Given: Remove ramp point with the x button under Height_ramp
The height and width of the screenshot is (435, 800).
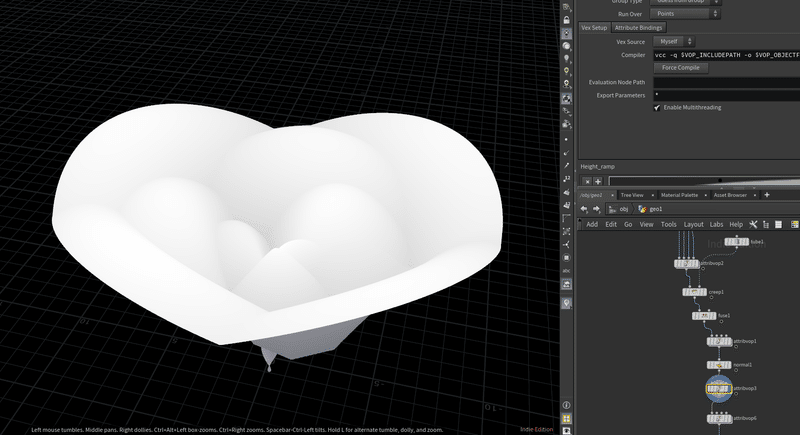Looking at the screenshot, I should (x=587, y=181).
